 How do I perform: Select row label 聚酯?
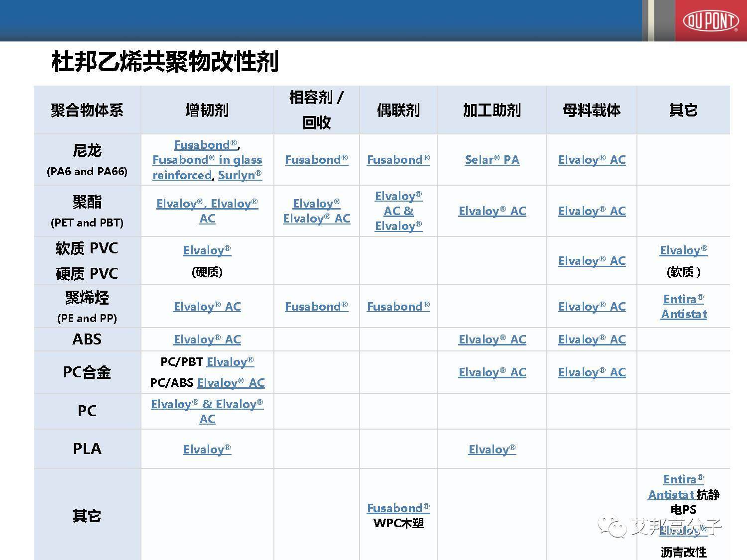click(x=87, y=202)
